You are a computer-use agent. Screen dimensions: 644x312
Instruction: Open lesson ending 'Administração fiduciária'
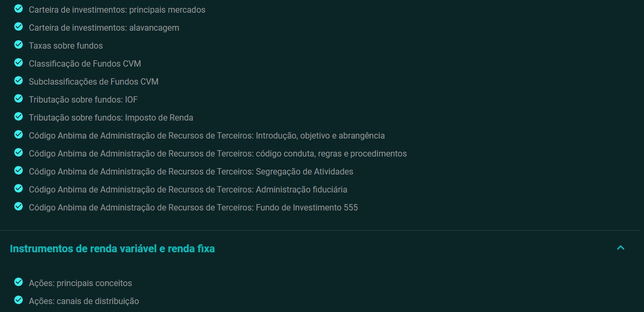click(188, 189)
